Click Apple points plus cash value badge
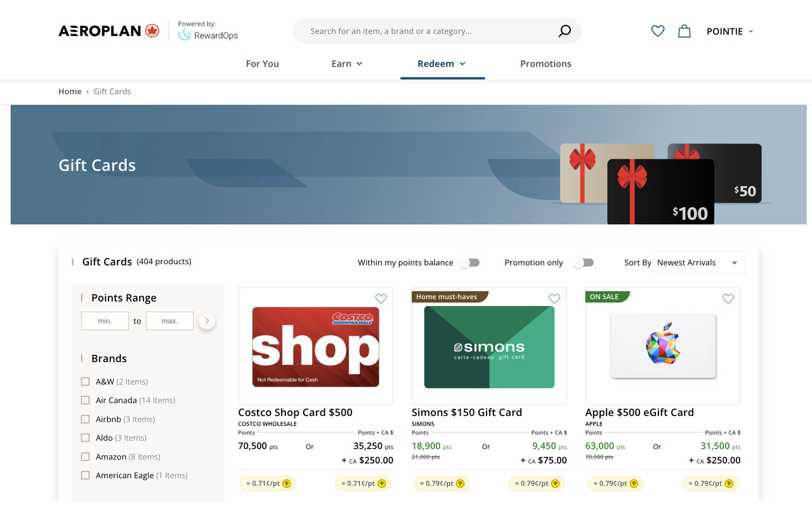 (x=711, y=483)
